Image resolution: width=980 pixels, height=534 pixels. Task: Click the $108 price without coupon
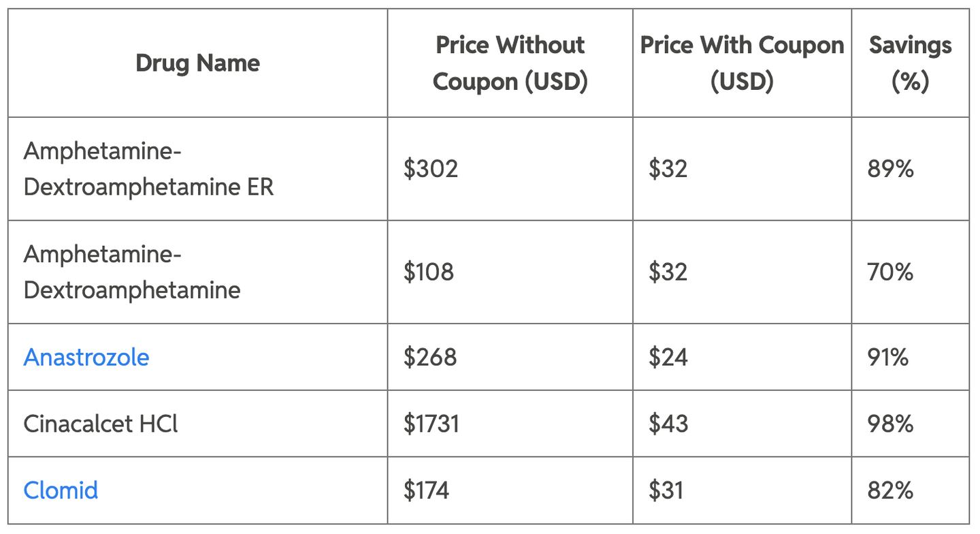click(x=429, y=272)
